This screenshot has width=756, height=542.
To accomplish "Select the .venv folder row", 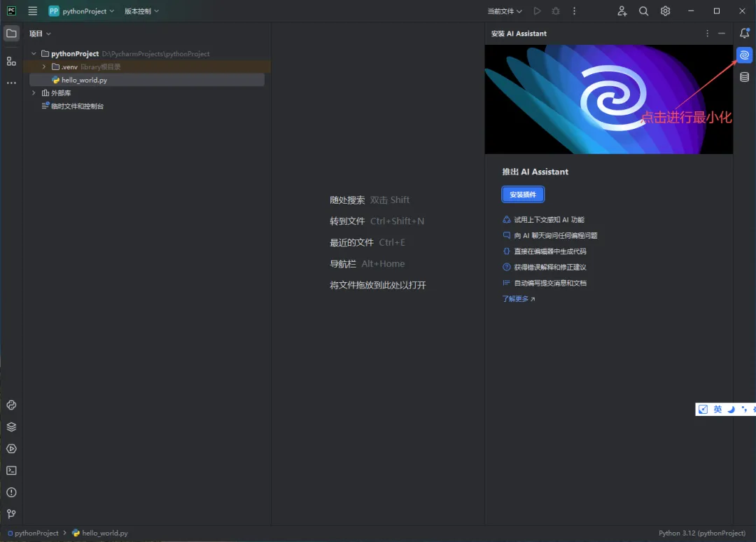I will [x=147, y=67].
